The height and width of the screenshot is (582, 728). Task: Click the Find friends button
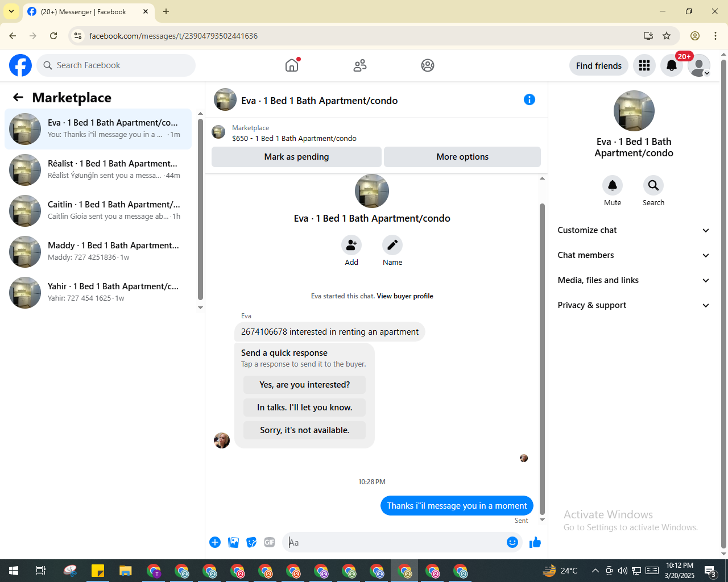(x=599, y=65)
